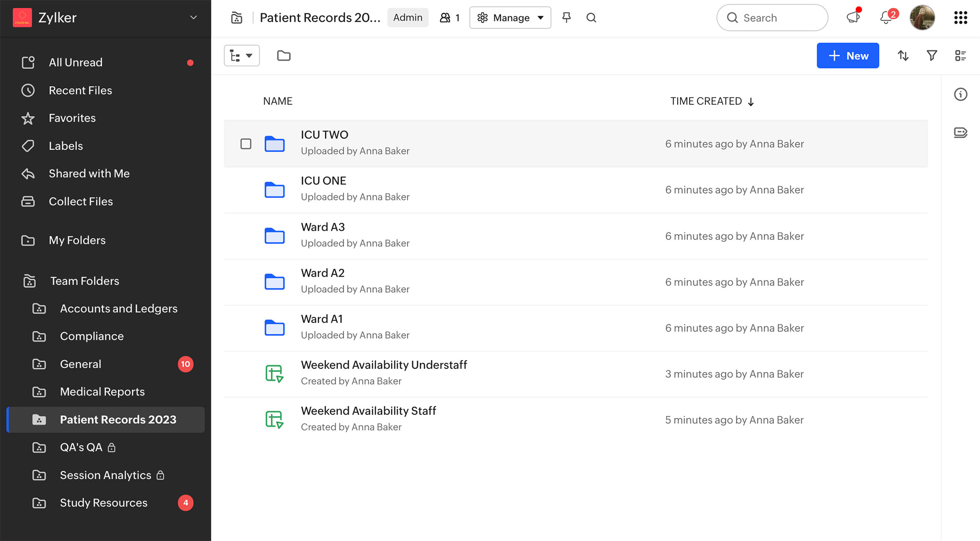Click the sort/swap arrows icon
Screen dimensions: 980x541
point(903,55)
